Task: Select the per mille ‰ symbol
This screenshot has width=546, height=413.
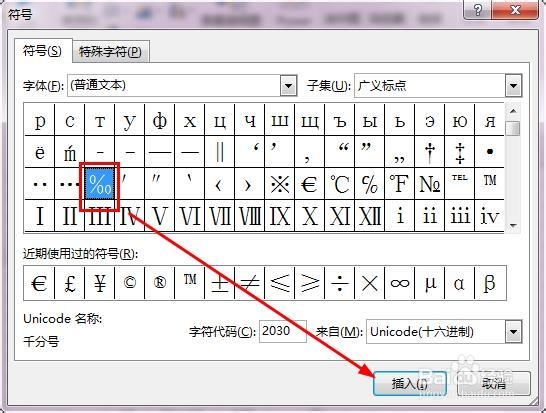Action: tap(100, 184)
